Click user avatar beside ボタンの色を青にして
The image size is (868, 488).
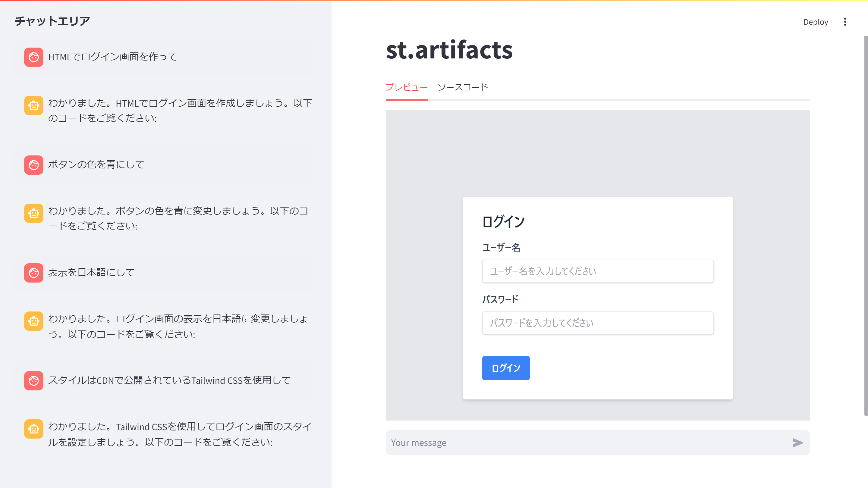click(x=33, y=165)
